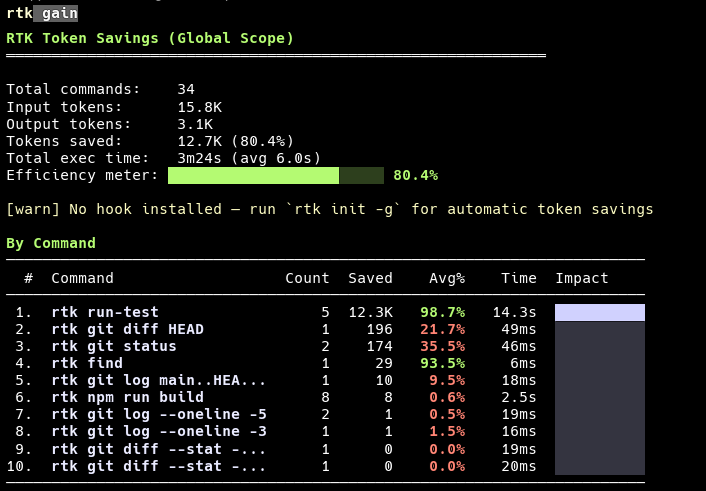
Task: Click the 'Command' column header
Action: point(82,278)
